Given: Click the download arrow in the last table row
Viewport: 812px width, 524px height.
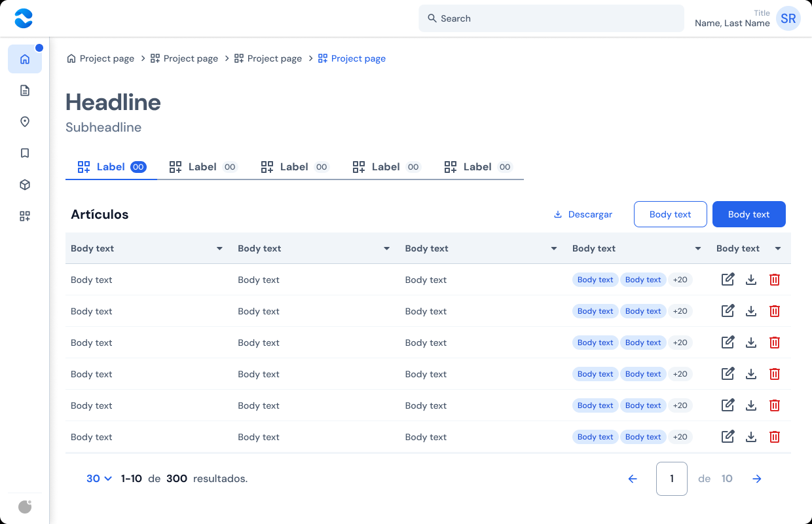Looking at the screenshot, I should pos(751,437).
